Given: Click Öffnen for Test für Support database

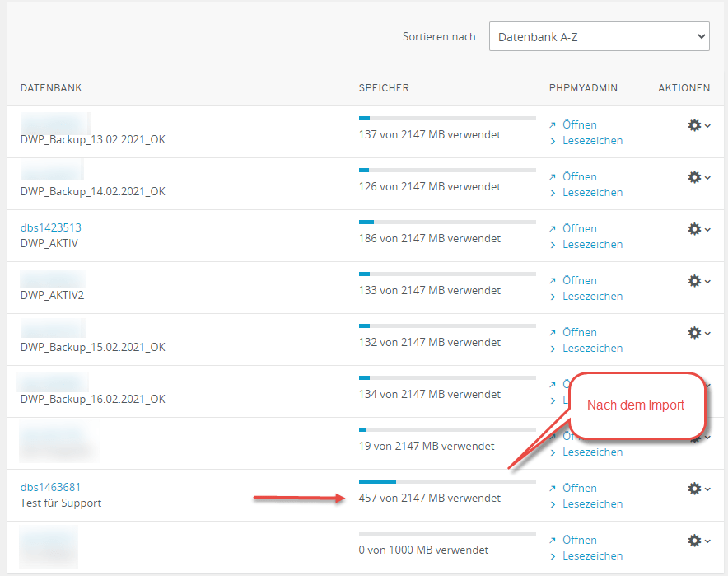Looking at the screenshot, I should [x=579, y=489].
